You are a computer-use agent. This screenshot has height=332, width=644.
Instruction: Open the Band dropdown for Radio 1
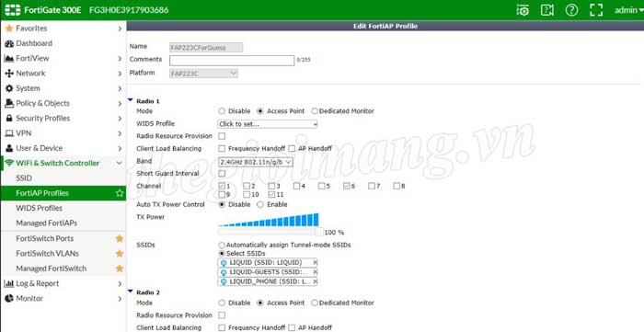point(255,162)
